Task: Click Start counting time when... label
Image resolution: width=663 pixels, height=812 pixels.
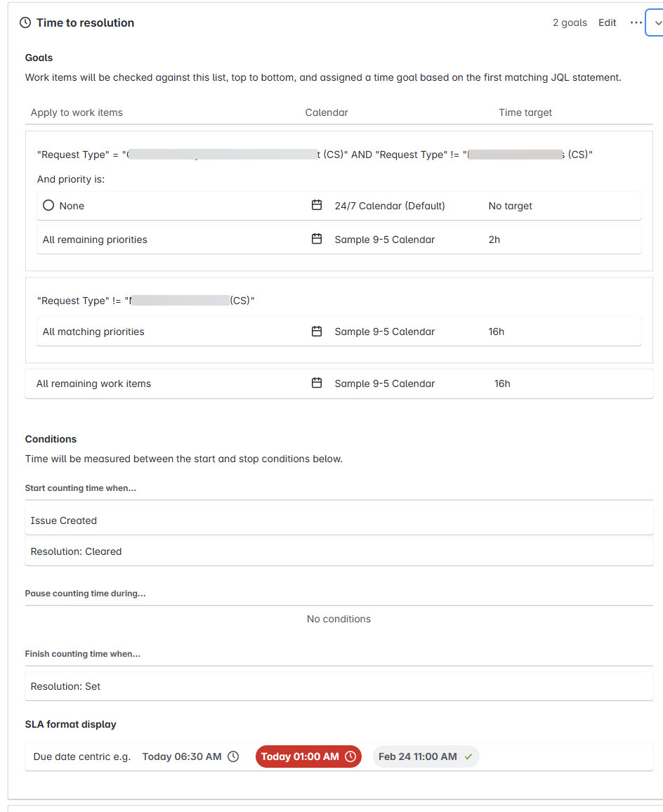Action: point(80,487)
